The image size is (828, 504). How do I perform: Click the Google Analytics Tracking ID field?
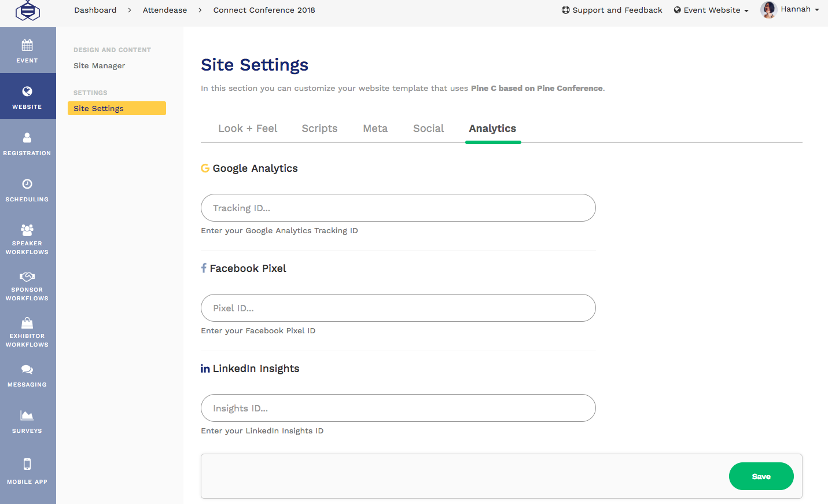[x=398, y=208]
